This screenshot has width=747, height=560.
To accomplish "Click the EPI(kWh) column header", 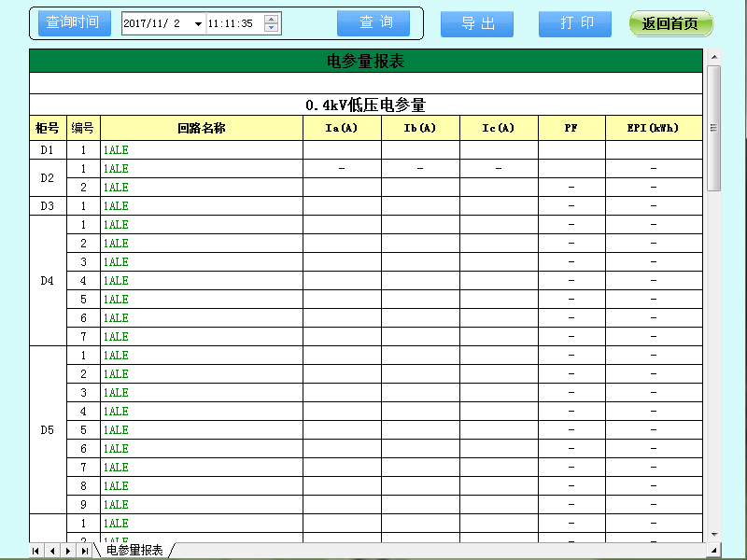I will point(654,128).
